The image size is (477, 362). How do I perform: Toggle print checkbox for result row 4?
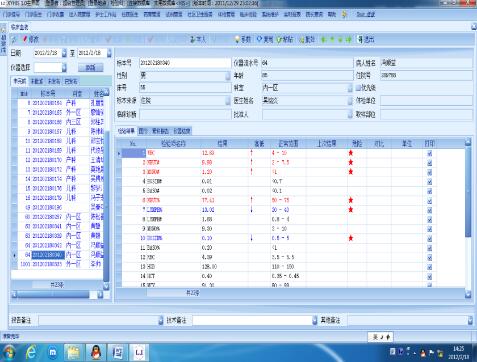[429, 182]
